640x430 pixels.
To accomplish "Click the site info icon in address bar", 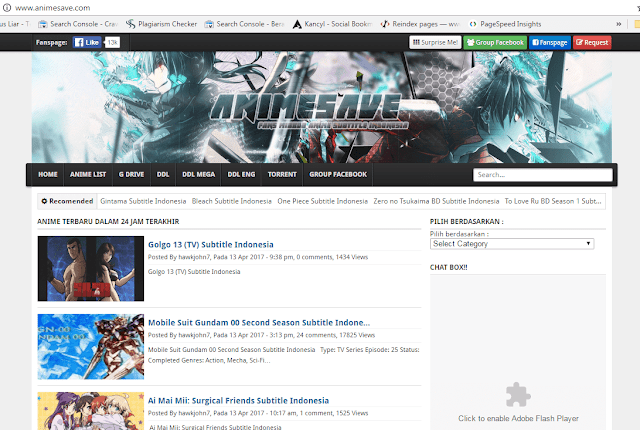I will (x=7, y=8).
